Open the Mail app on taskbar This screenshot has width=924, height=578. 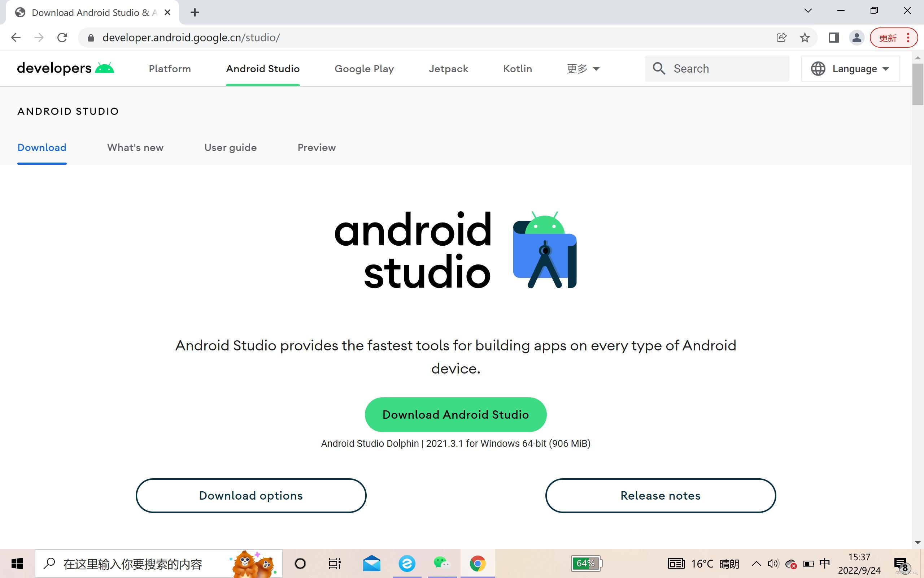tap(371, 564)
